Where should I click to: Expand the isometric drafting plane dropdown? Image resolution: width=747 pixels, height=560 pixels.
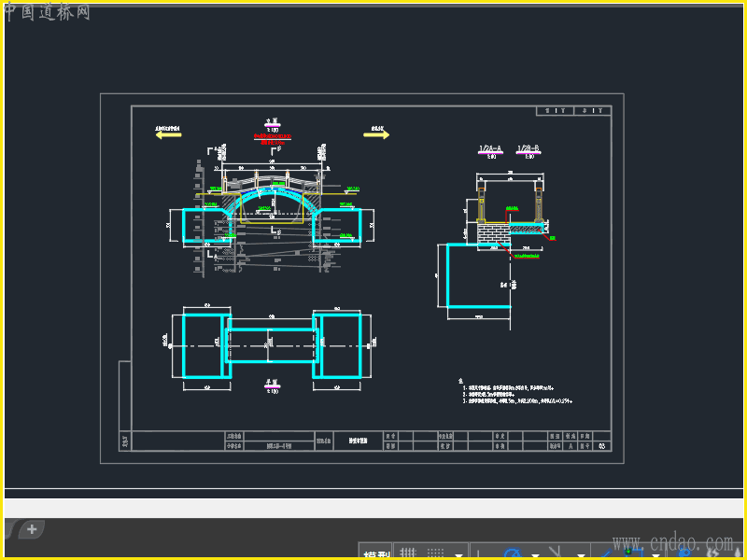coord(581,555)
